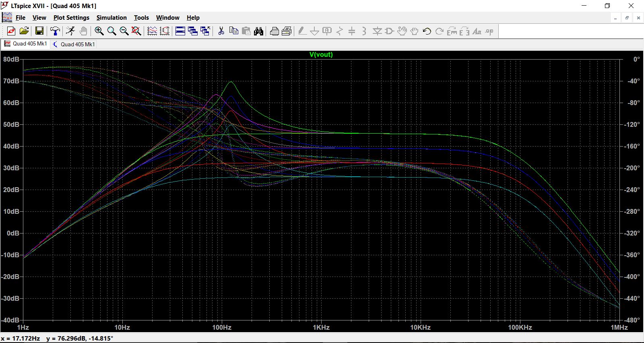Viewport: 644px width, 343px height.
Task: Restore the inner plot document window
Action: tap(627, 18)
